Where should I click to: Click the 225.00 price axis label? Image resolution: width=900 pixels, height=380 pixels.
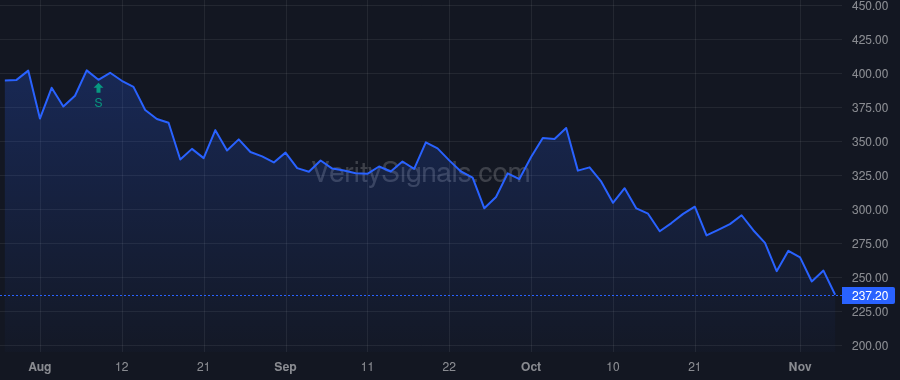[870, 312]
